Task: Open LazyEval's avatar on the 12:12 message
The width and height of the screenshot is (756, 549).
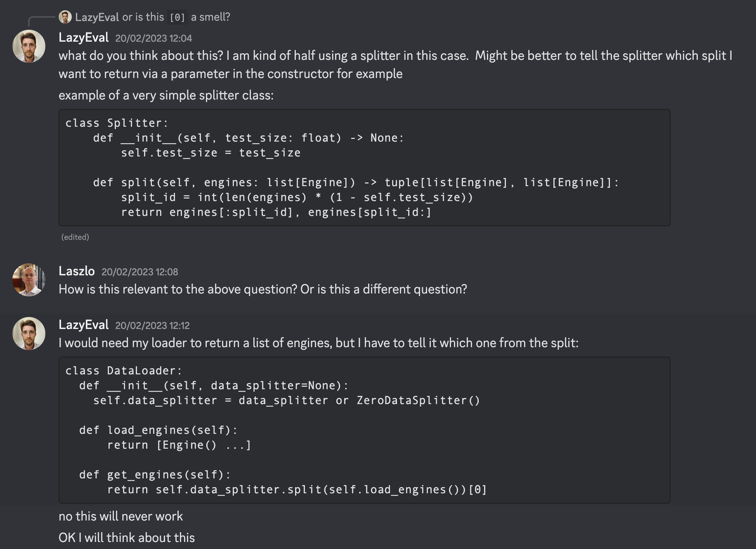Action: (29, 334)
